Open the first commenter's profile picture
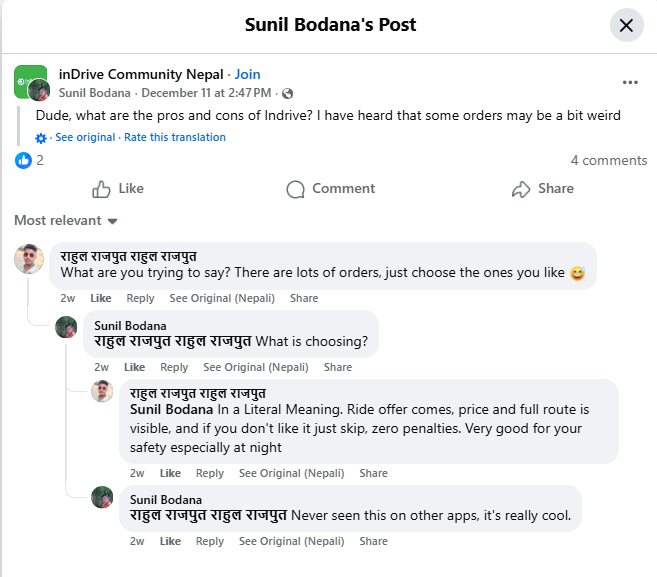Screen dimensions: 657x577 pos(29,259)
